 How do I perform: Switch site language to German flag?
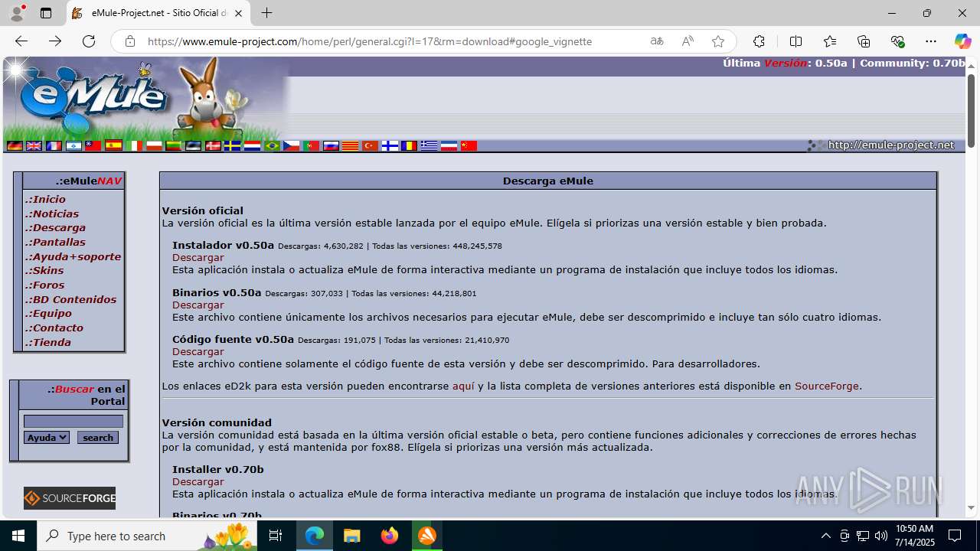pos(15,145)
